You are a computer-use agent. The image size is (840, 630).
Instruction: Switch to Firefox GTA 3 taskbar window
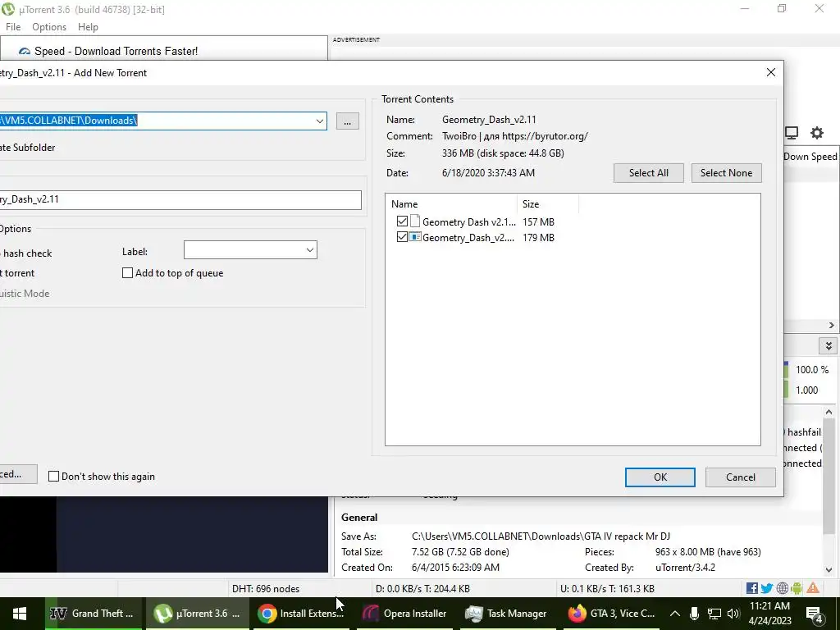pyautogui.click(x=611, y=614)
